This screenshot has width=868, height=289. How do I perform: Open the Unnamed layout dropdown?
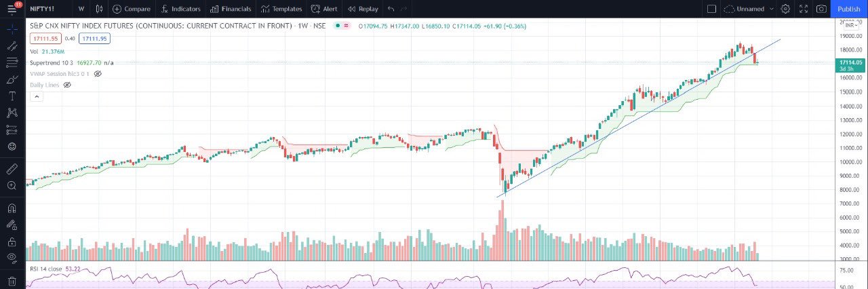749,9
